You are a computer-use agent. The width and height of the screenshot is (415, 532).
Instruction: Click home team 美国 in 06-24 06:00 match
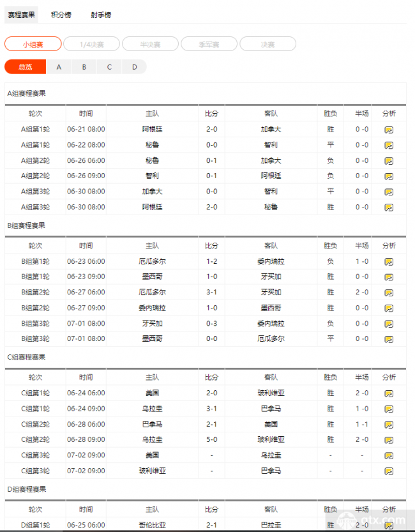pyautogui.click(x=152, y=393)
